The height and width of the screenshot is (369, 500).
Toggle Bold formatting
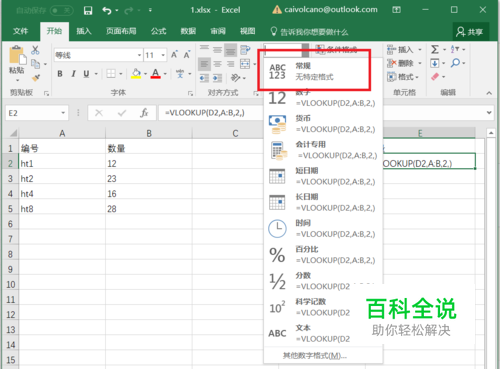click(60, 74)
